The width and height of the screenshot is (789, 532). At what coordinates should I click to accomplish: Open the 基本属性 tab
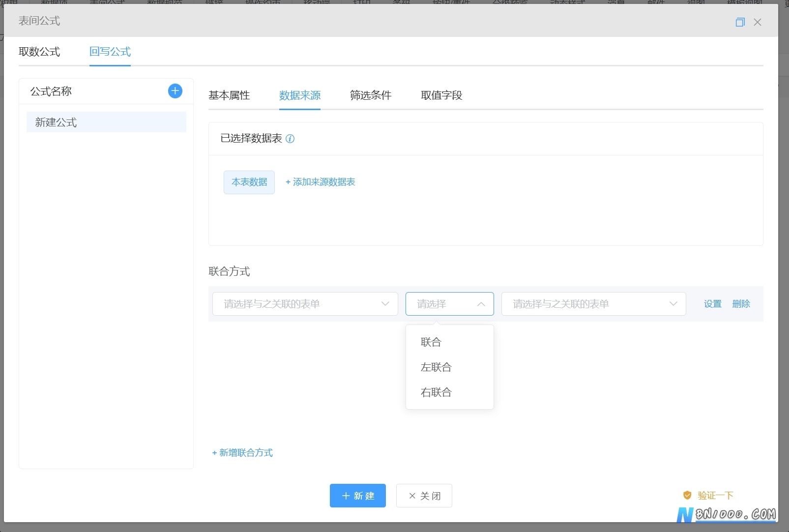pos(229,95)
